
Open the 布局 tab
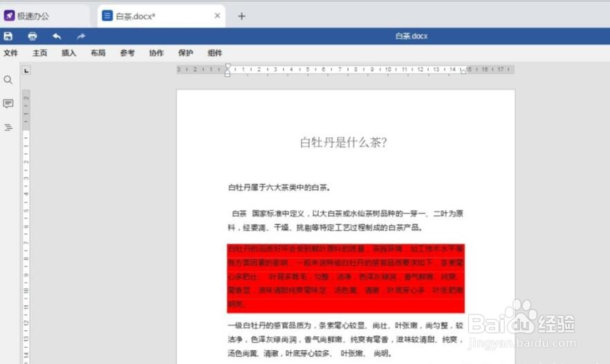(x=98, y=52)
